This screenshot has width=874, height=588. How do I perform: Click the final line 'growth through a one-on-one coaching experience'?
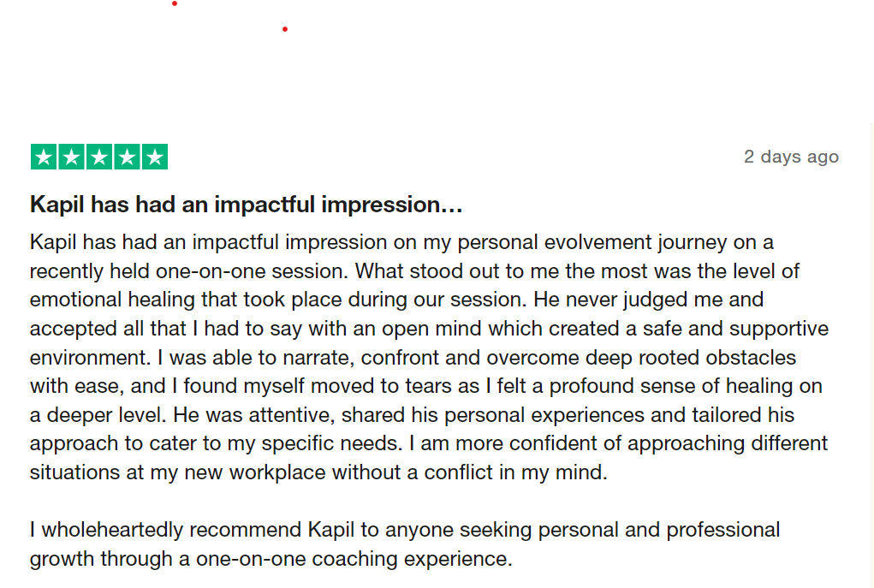pyautogui.click(x=271, y=559)
